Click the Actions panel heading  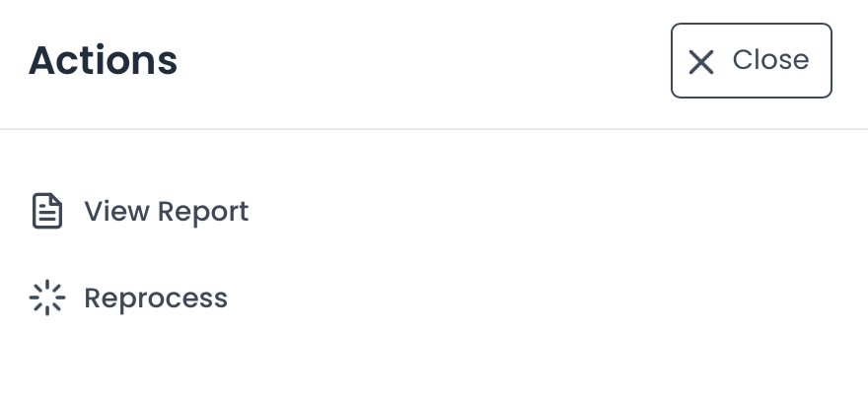pos(104,61)
